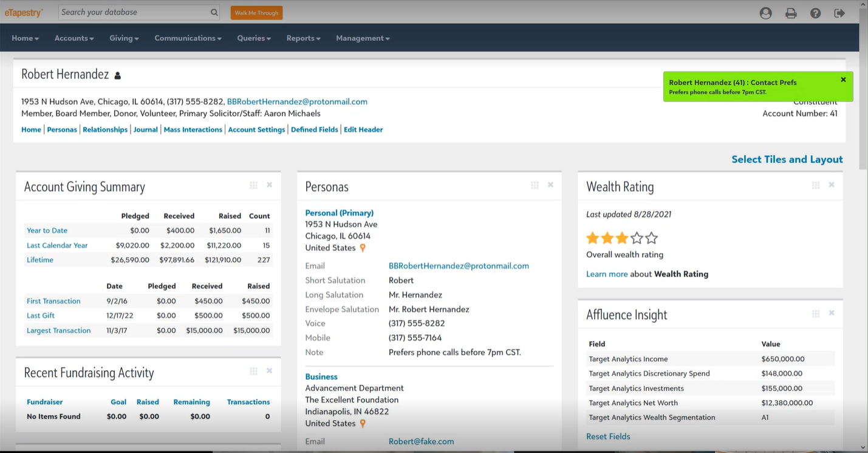Click Select Tiles and Layout link
This screenshot has width=868, height=453.
tap(787, 159)
